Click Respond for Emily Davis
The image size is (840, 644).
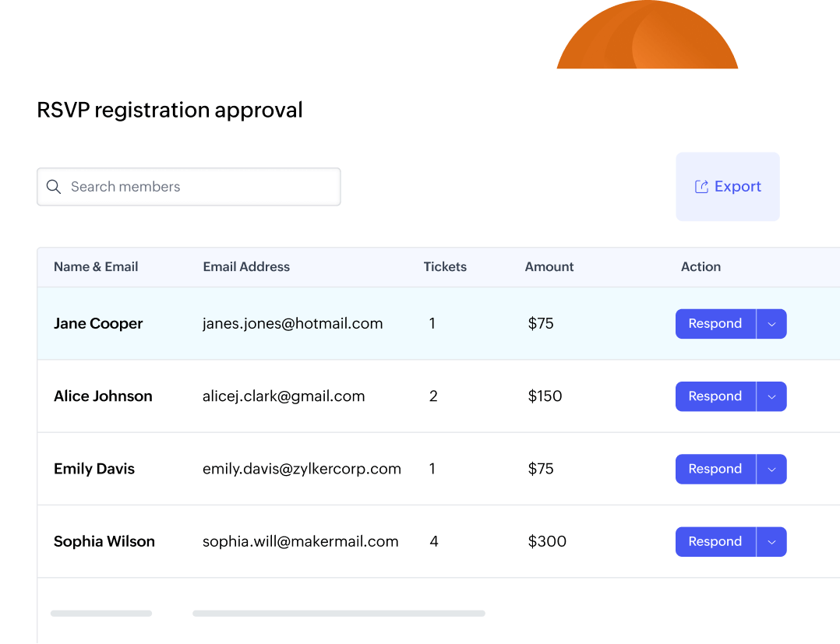pos(715,469)
